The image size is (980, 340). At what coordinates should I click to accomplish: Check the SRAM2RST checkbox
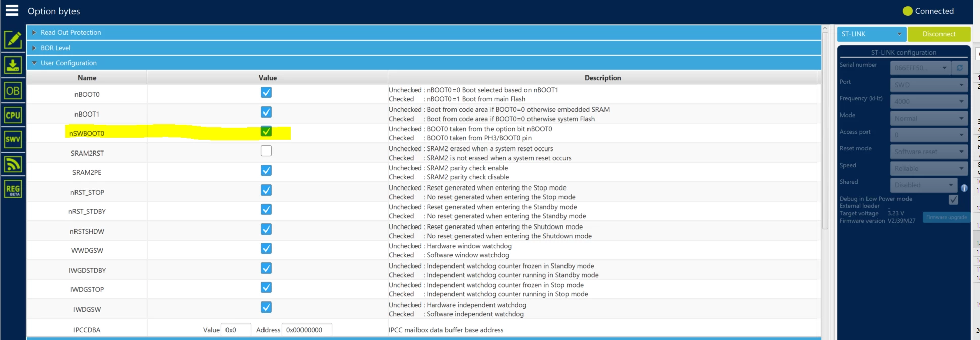tap(266, 151)
